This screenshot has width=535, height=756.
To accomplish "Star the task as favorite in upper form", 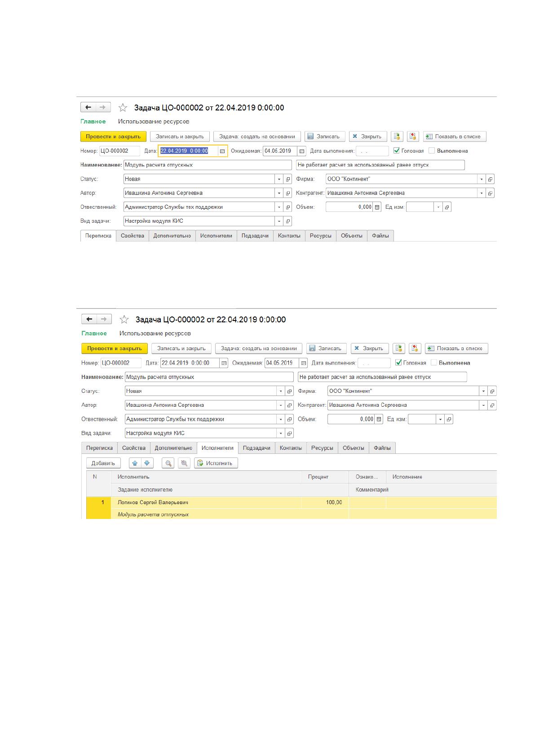I will tap(123, 107).
